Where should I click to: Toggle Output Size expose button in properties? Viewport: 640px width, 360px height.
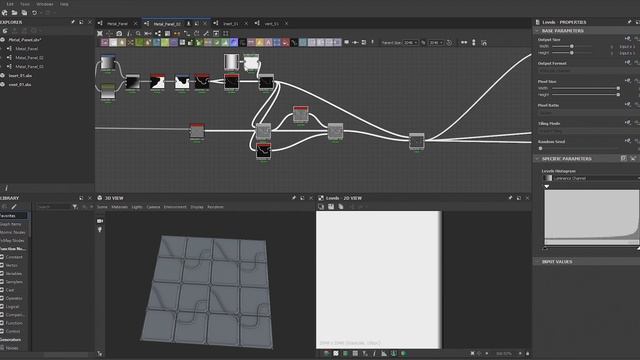tap(628, 39)
